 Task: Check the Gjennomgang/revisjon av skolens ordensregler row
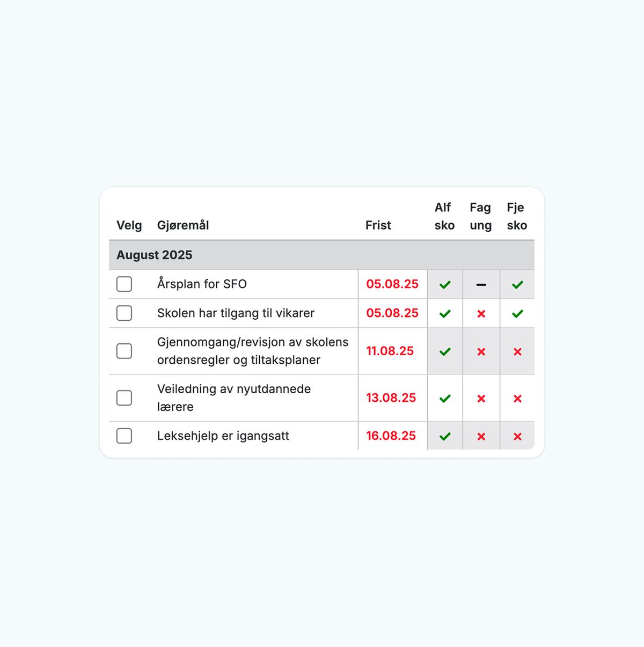point(124,351)
